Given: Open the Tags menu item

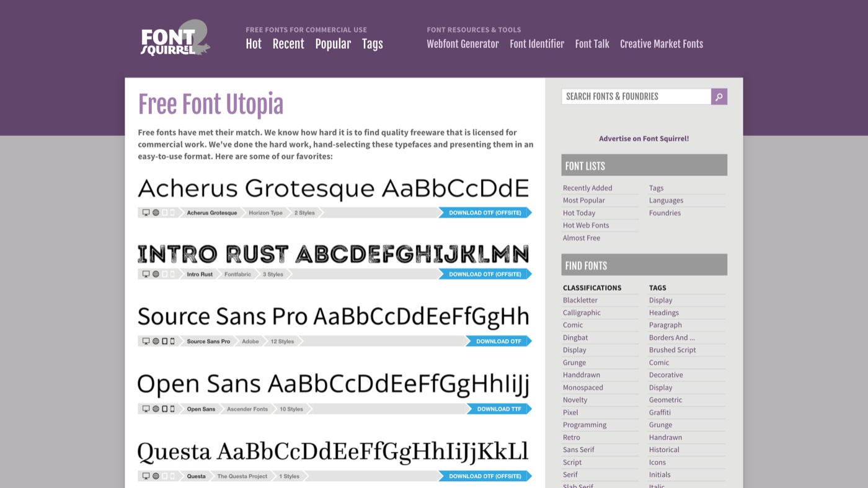Looking at the screenshot, I should tap(373, 44).
